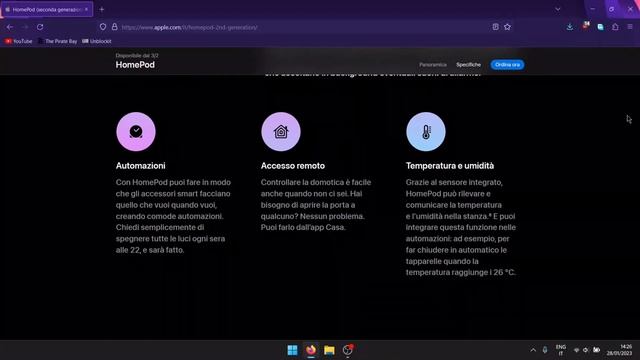This screenshot has height=360, width=640.
Task: Click the site padlock icon
Action: pyautogui.click(x=115, y=27)
